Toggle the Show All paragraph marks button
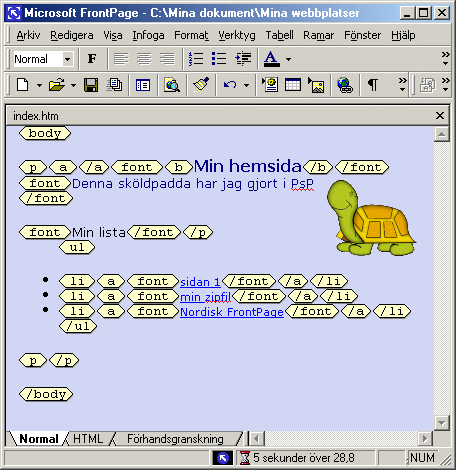 tap(373, 85)
